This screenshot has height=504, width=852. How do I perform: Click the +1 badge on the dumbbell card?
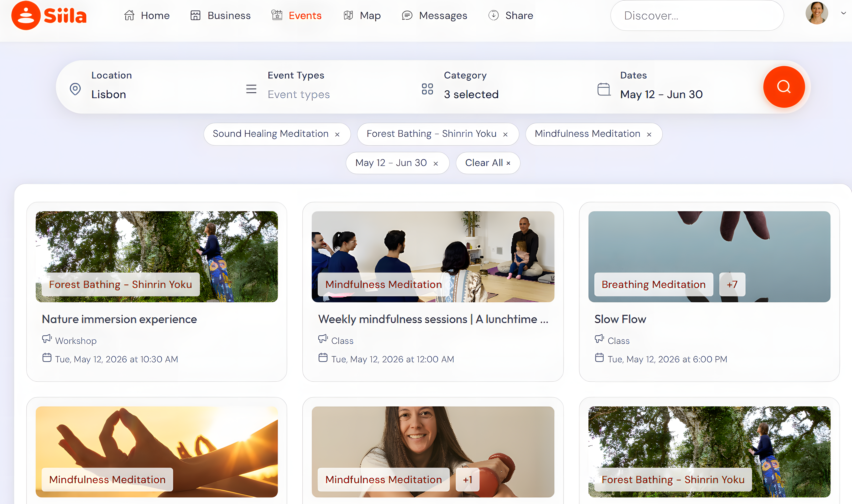tap(468, 480)
